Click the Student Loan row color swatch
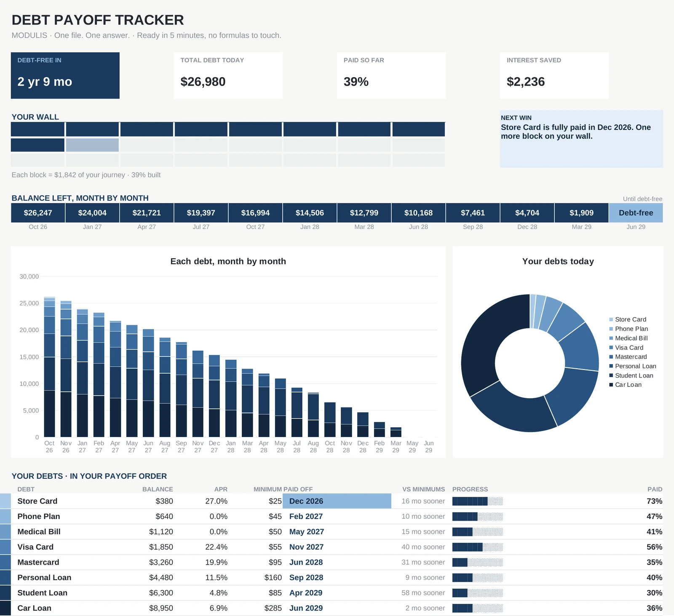674x616 pixels. [5, 593]
